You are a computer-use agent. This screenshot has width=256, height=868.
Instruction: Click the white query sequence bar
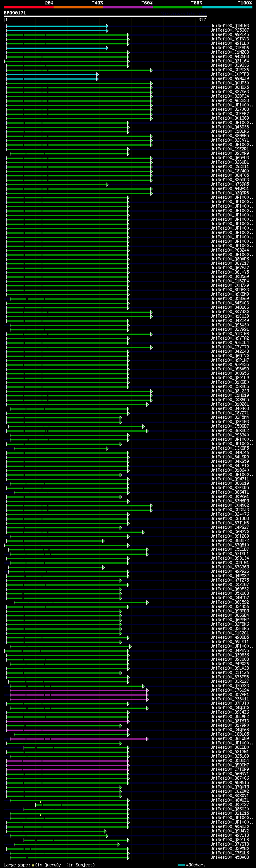pos(106,16)
